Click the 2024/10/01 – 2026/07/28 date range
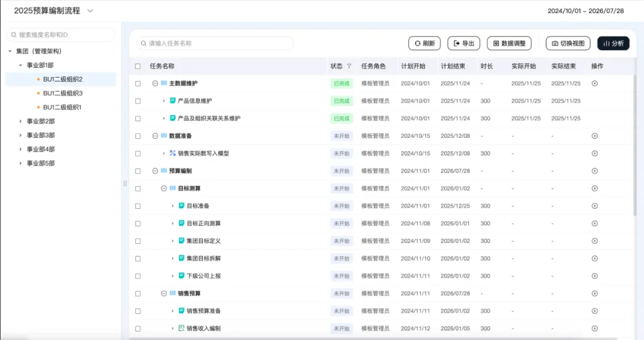Viewport: 644px width, 340px height. [x=586, y=11]
